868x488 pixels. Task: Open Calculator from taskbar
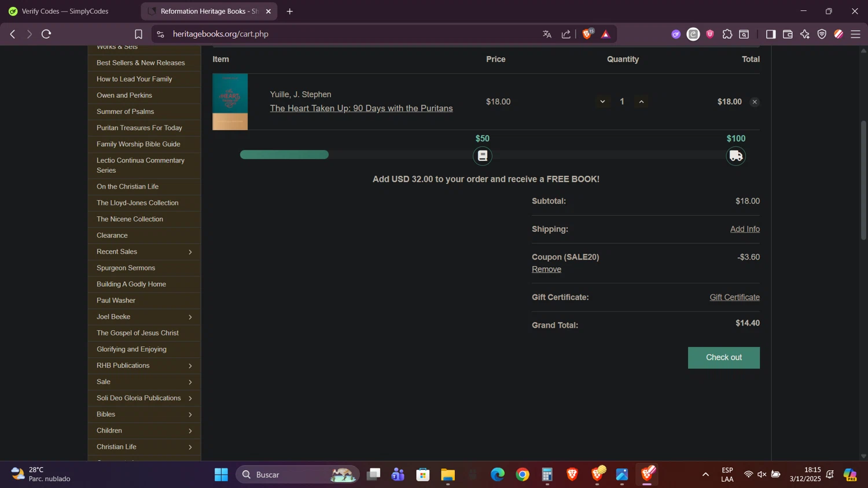coord(547,475)
